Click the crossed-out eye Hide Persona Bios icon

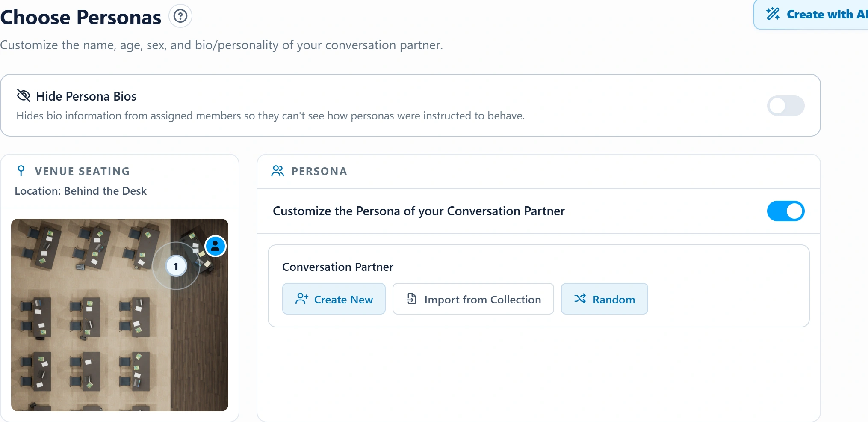pos(24,95)
